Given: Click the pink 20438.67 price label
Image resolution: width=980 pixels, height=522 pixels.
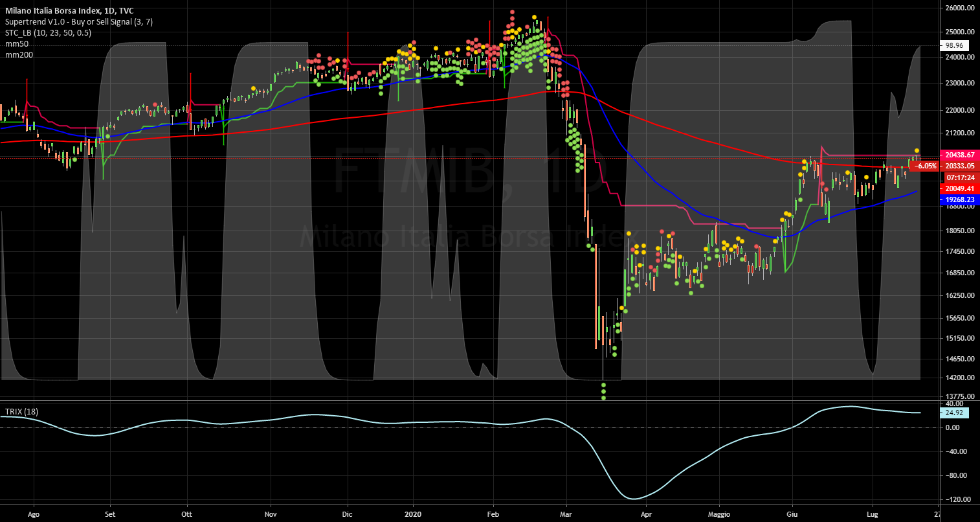Looking at the screenshot, I should point(959,155).
